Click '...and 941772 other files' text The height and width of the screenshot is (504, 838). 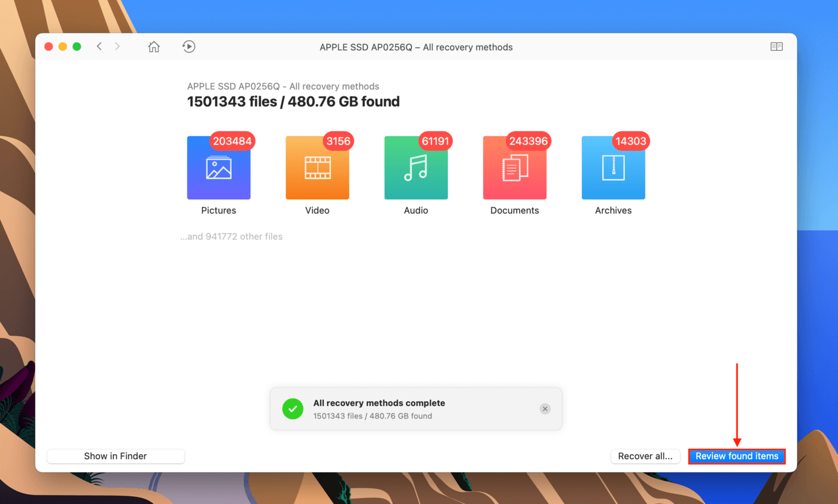pyautogui.click(x=232, y=236)
